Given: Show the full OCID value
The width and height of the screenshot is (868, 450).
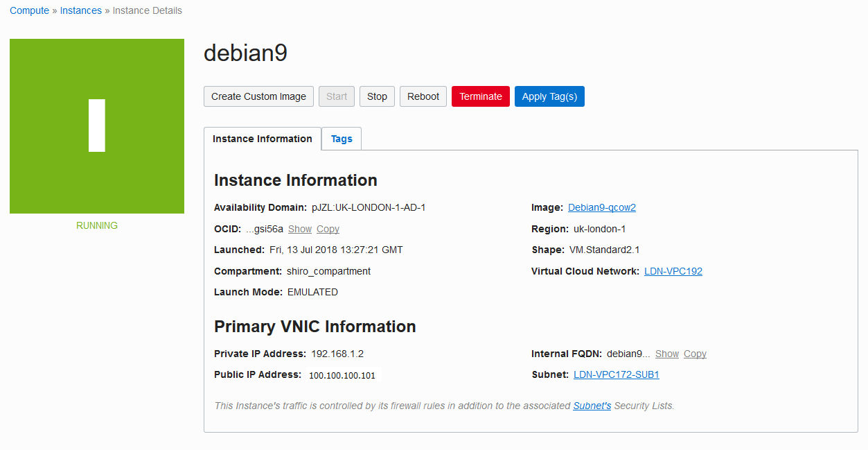Looking at the screenshot, I should (300, 229).
